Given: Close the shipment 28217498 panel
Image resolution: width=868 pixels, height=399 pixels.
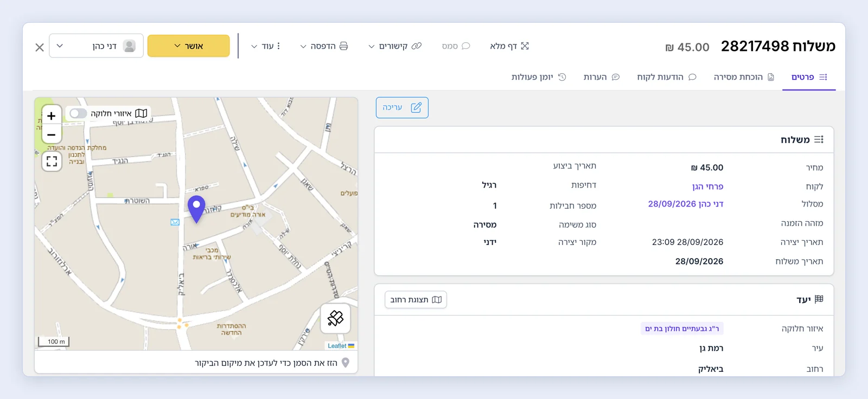Looking at the screenshot, I should click(40, 47).
